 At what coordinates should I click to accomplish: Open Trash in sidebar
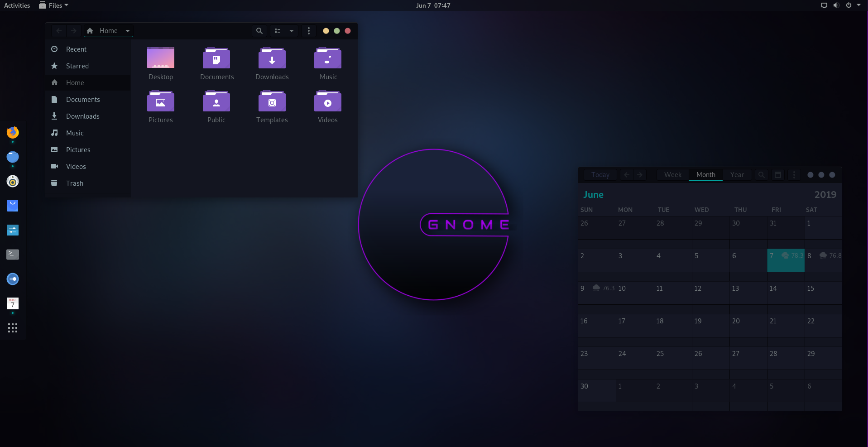point(88,183)
